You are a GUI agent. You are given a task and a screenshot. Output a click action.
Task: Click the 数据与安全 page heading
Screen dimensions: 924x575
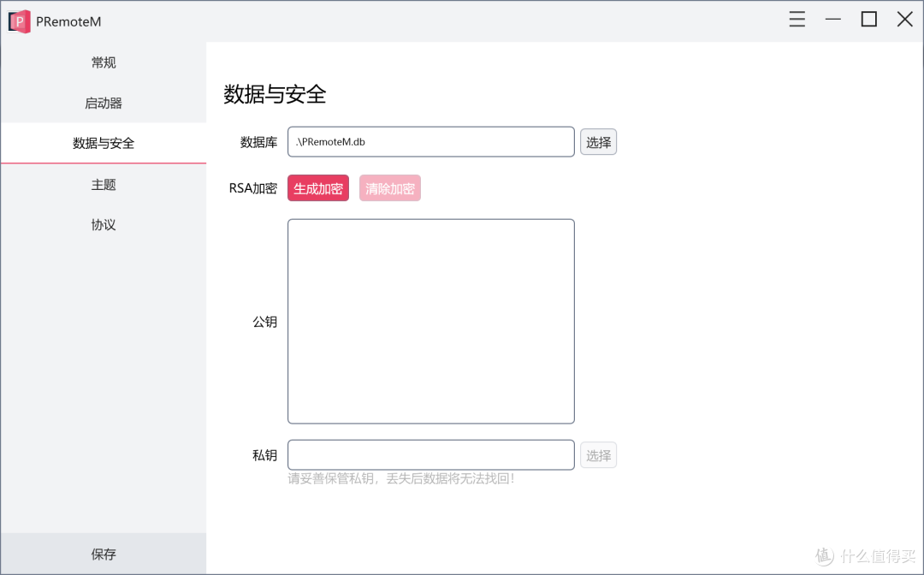(273, 95)
